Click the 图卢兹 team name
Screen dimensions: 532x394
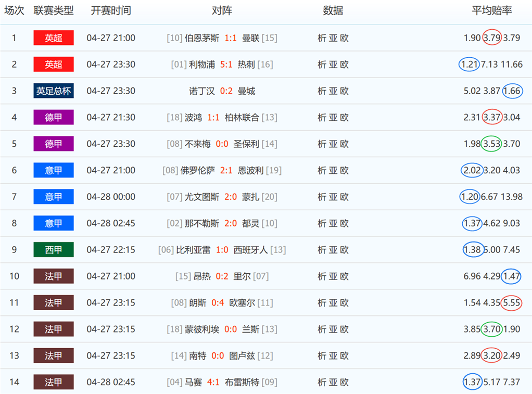pos(242,355)
